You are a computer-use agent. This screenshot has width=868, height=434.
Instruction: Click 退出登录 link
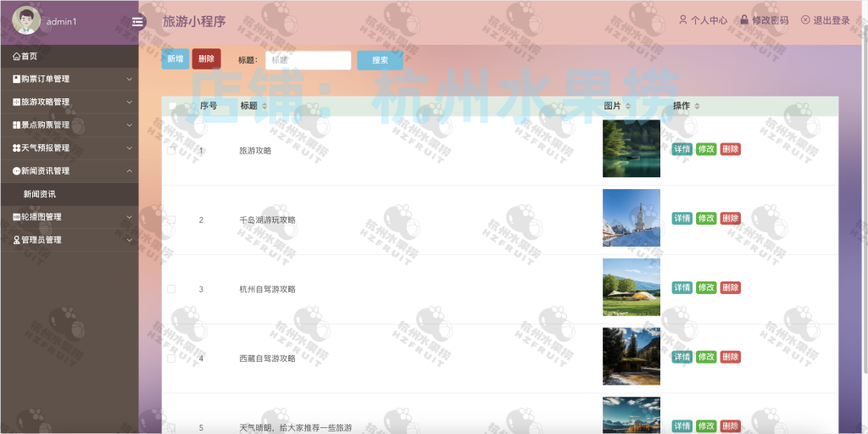[x=832, y=20]
